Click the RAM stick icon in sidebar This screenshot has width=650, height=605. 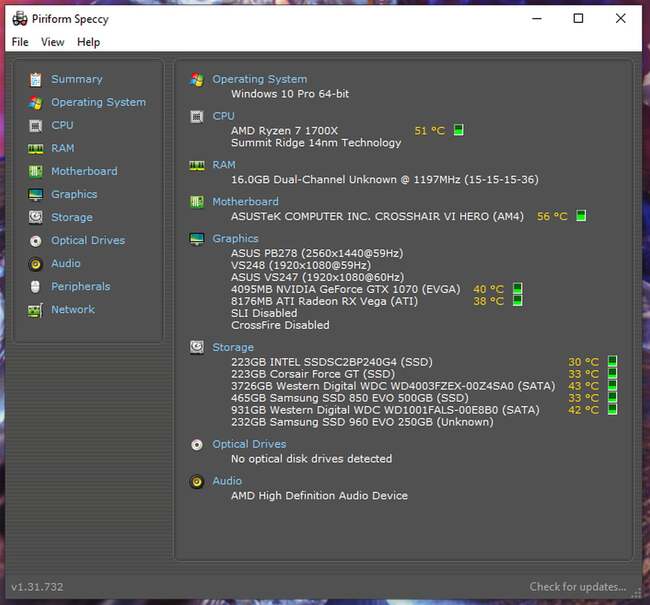point(36,148)
